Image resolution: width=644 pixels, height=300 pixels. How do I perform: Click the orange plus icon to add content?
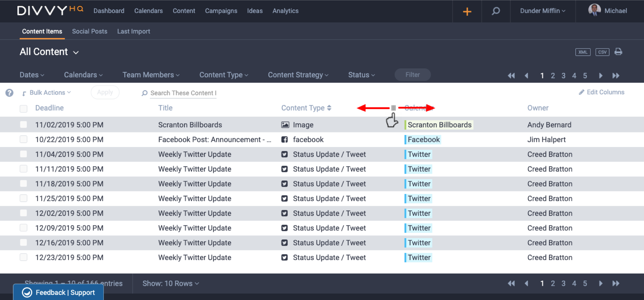(x=466, y=11)
